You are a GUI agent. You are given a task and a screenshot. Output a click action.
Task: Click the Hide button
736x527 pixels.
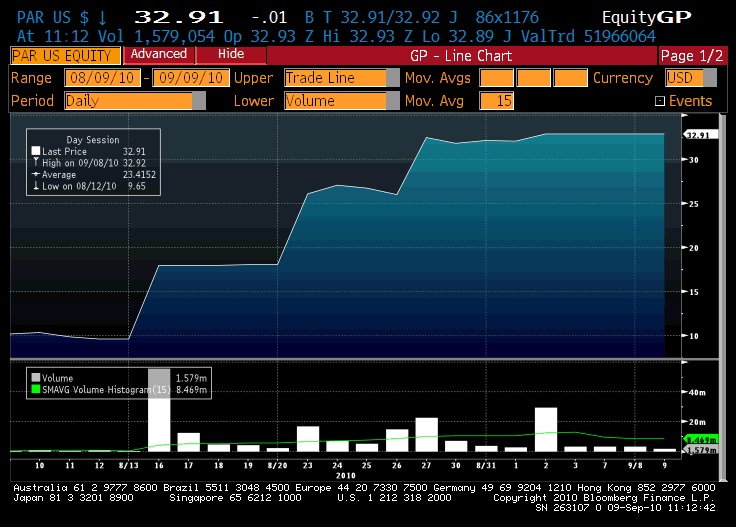click(x=231, y=54)
